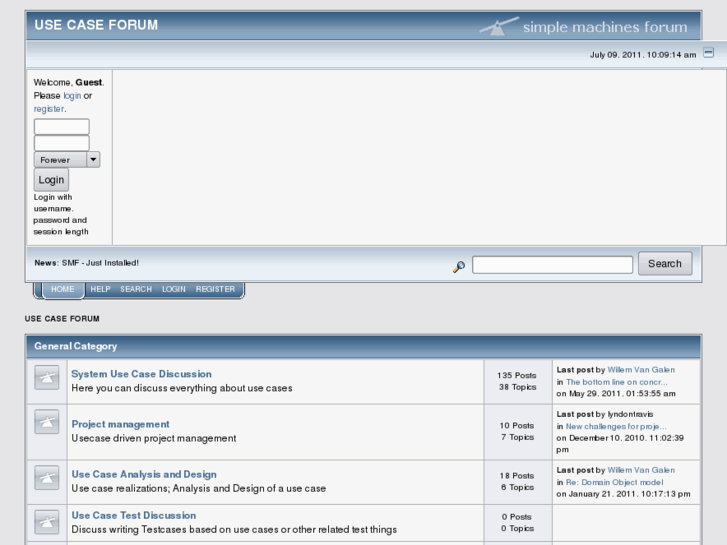727x545 pixels.
Task: Open the Use Case Analysis and Design board
Action: point(144,474)
